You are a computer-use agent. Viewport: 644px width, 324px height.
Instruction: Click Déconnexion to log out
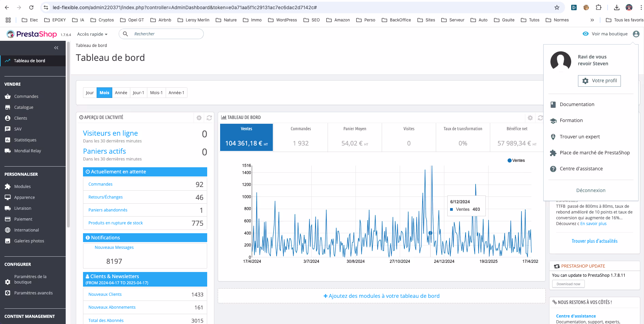point(591,190)
